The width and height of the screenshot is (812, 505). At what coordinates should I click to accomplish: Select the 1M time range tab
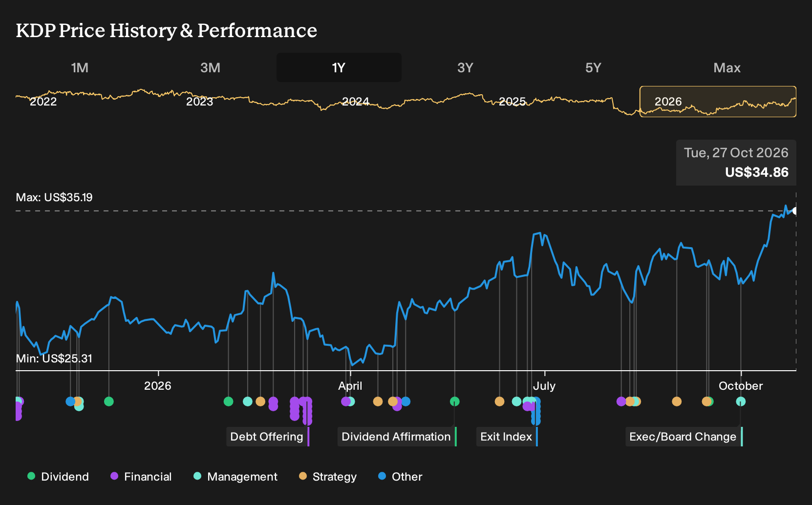coord(80,67)
